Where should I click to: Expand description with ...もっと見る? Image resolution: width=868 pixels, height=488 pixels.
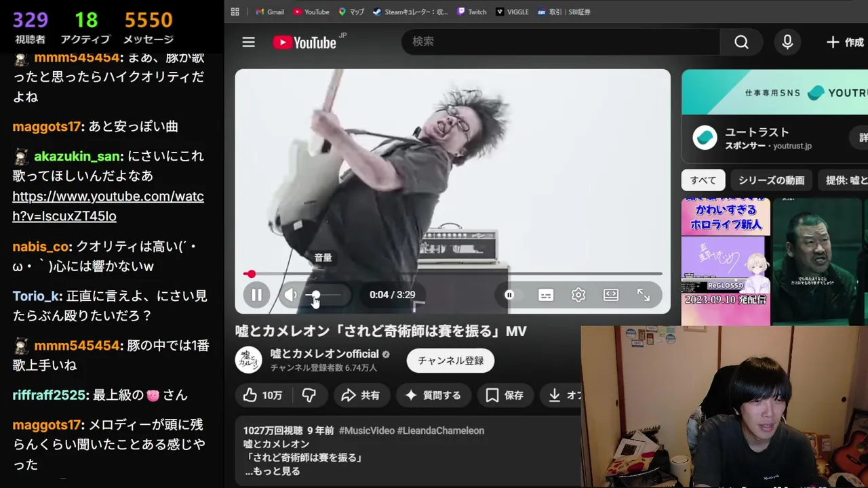tap(273, 471)
